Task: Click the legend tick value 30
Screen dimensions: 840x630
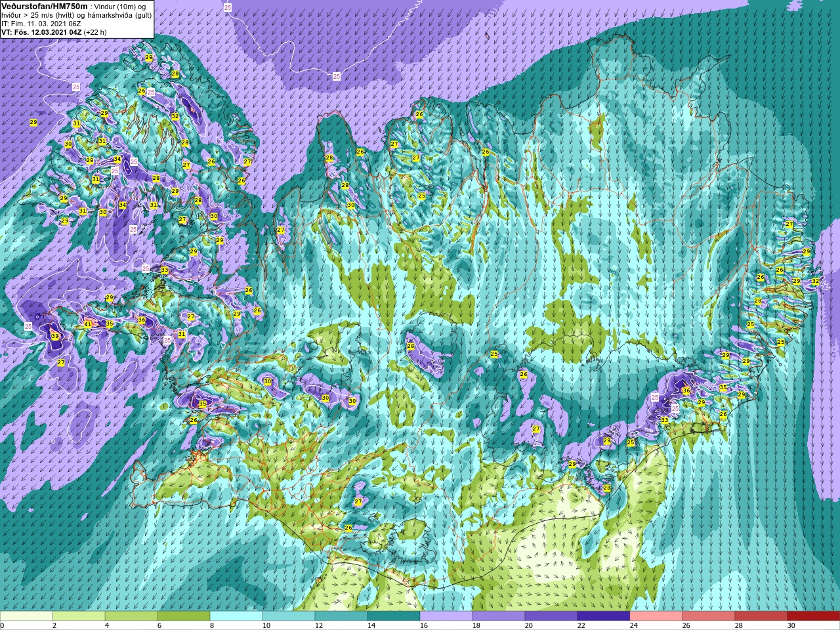Action: 791,626
